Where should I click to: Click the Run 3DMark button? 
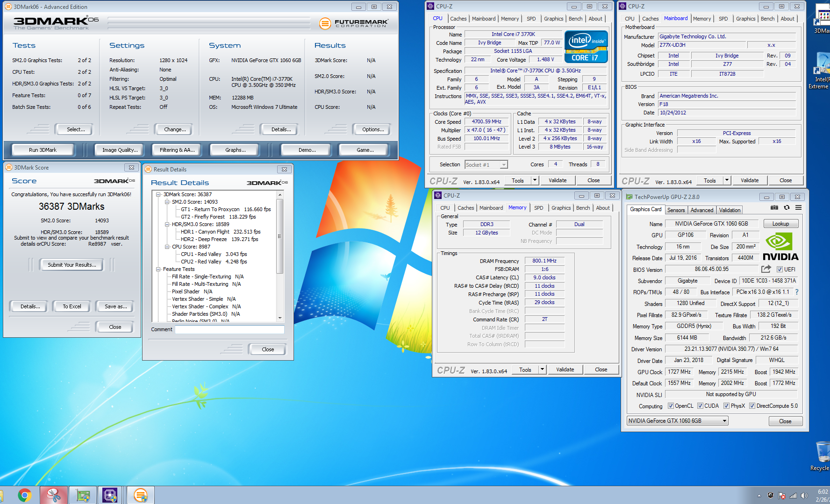[43, 150]
